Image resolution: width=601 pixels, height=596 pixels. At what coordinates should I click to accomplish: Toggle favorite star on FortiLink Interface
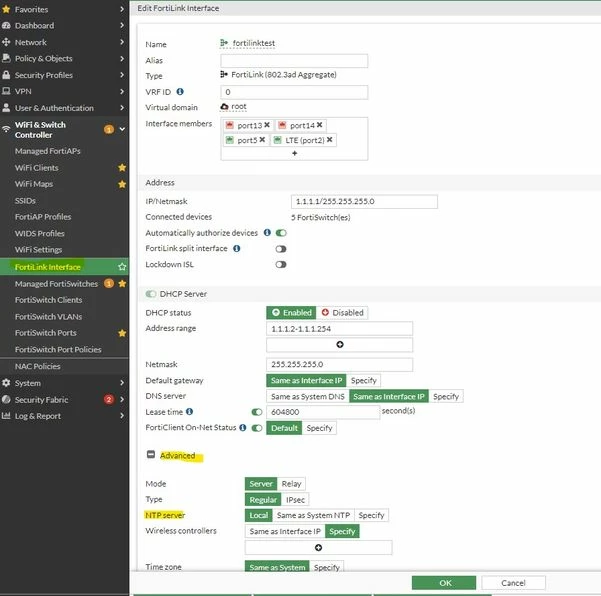[122, 266]
